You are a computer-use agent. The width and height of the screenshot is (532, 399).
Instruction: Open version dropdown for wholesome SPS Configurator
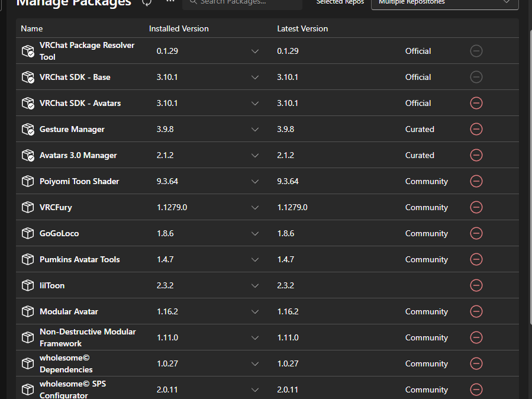click(255, 390)
